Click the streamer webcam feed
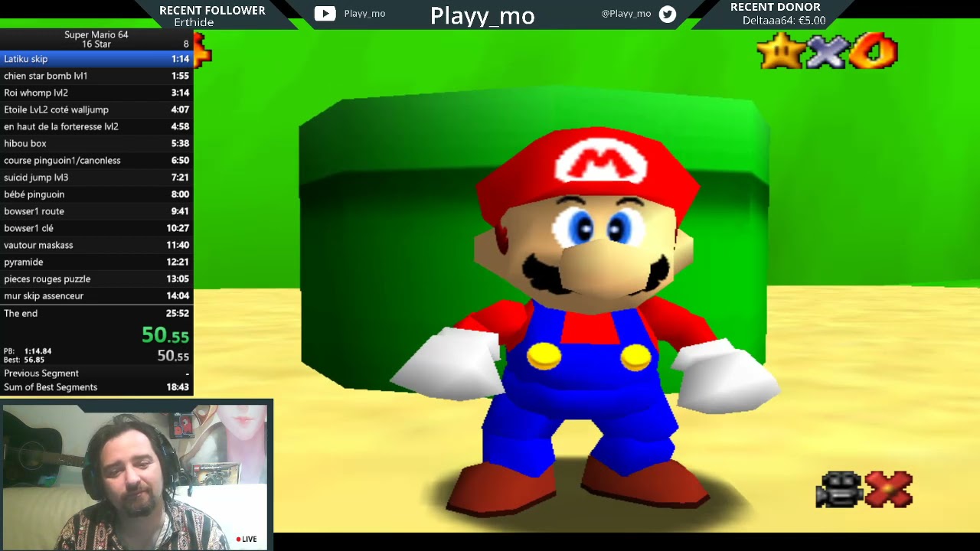Viewport: 980px width, 551px height. click(x=136, y=476)
